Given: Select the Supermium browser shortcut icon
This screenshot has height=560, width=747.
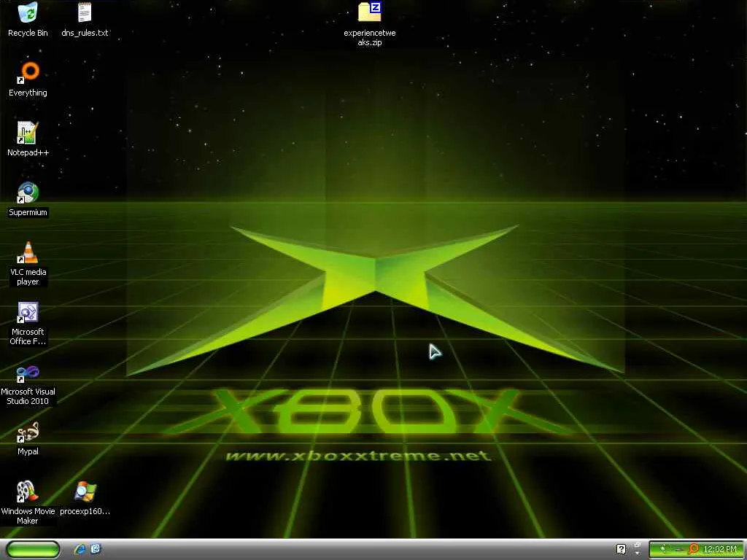Looking at the screenshot, I should (x=28, y=192).
